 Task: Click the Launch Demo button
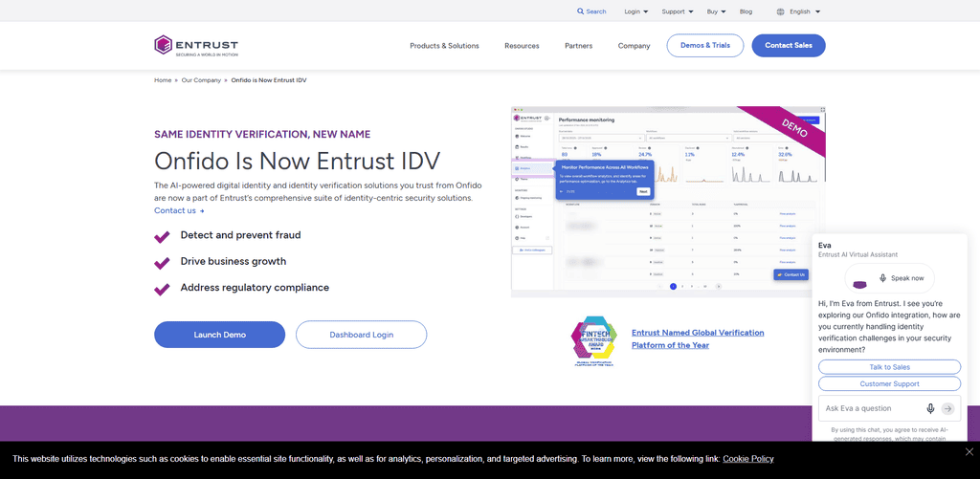coord(219,335)
